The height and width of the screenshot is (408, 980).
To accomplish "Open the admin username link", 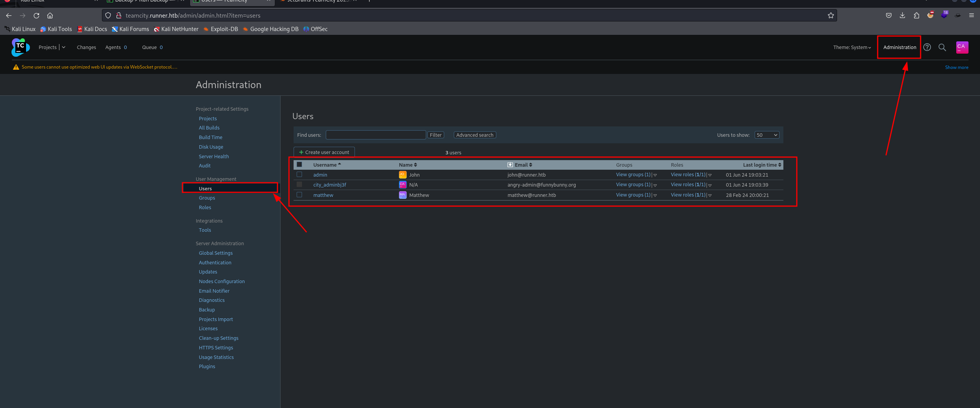I will coord(320,175).
